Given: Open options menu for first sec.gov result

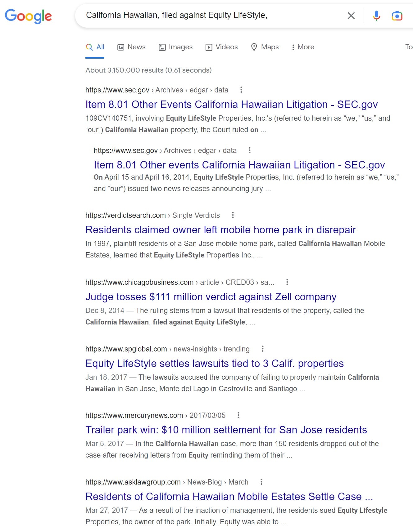Looking at the screenshot, I should (x=241, y=90).
